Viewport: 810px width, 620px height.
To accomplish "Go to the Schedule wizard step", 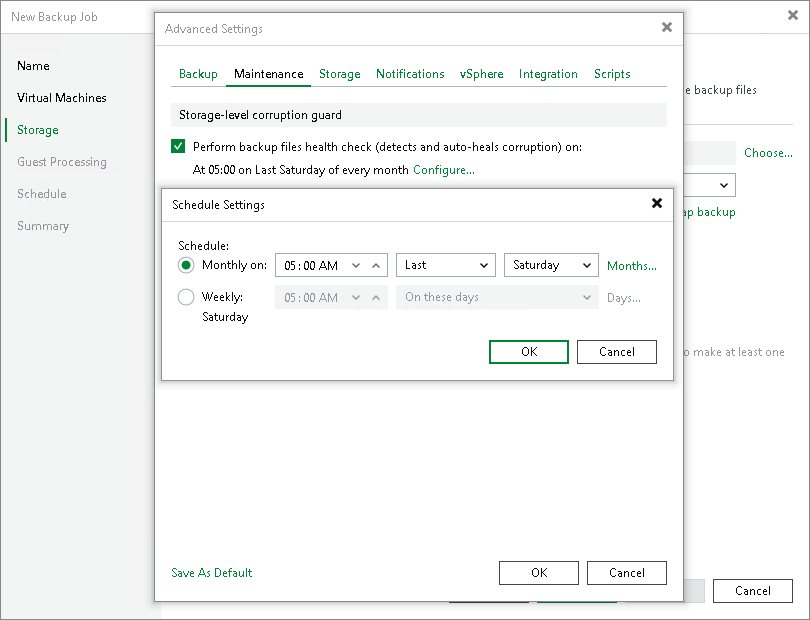I will (x=42, y=194).
